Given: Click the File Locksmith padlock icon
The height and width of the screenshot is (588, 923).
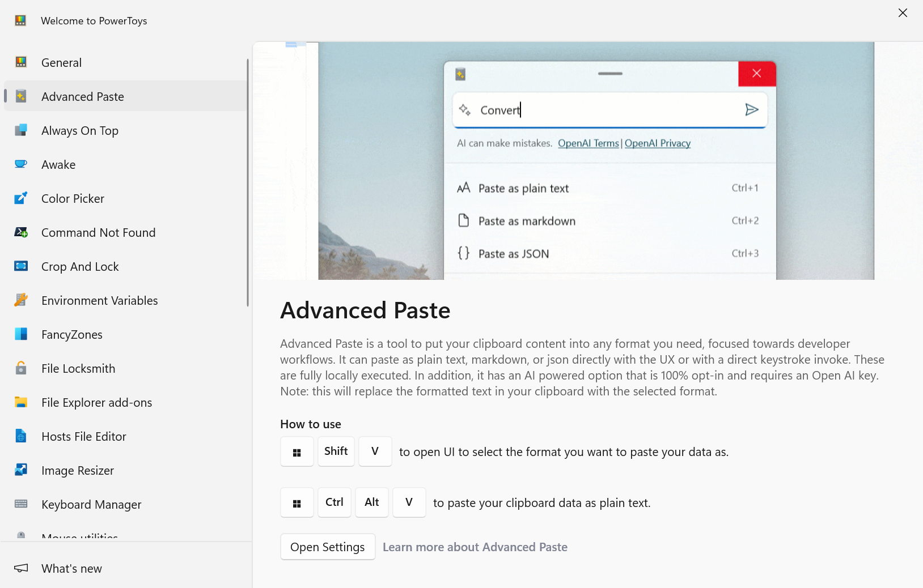Looking at the screenshot, I should click(20, 368).
